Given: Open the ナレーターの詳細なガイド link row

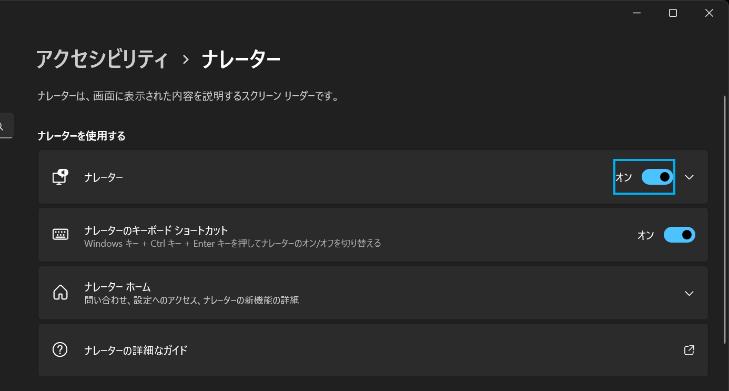Looking at the screenshot, I should [x=373, y=350].
